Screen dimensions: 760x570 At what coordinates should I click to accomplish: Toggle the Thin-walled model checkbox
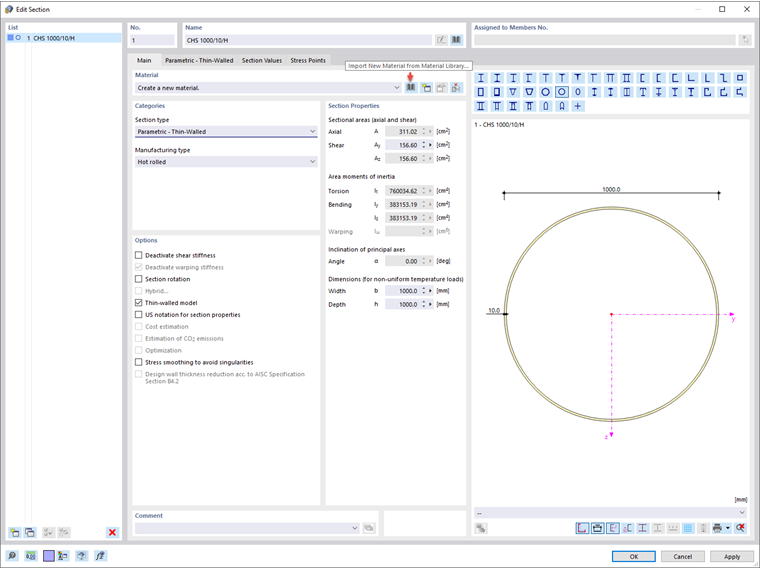(x=139, y=303)
